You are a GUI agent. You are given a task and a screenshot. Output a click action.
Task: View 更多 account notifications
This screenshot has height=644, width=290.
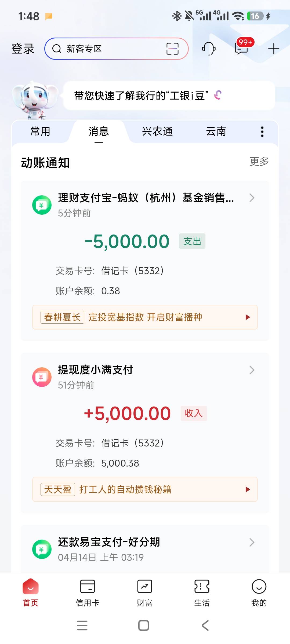(259, 162)
